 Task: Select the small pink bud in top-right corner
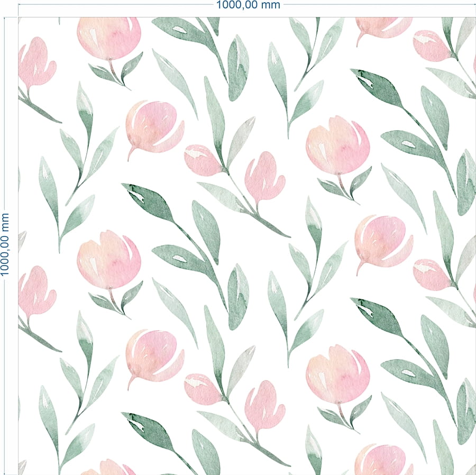pyautogui.click(x=432, y=46)
